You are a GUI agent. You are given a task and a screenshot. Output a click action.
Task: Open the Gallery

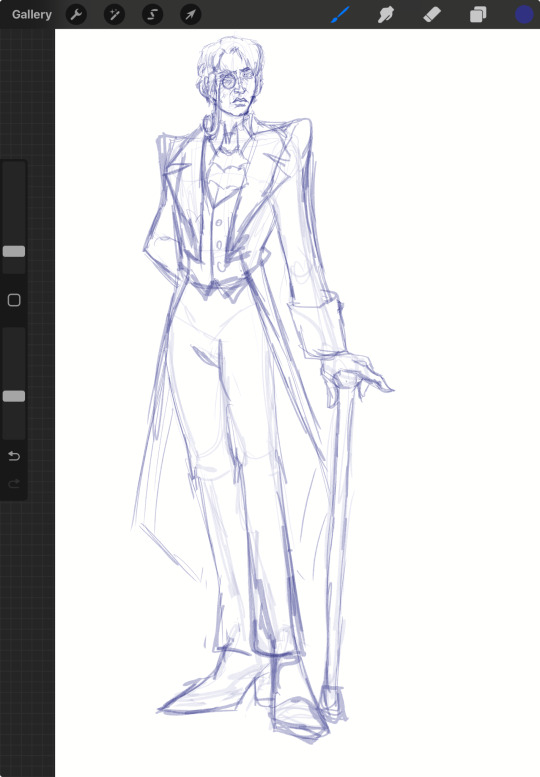click(32, 14)
